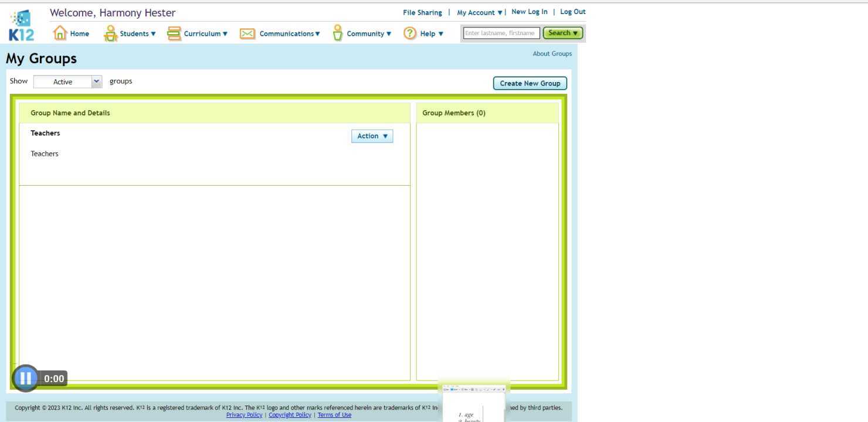868x422 pixels.
Task: Expand the Search options dropdown arrow
Action: coord(574,33)
